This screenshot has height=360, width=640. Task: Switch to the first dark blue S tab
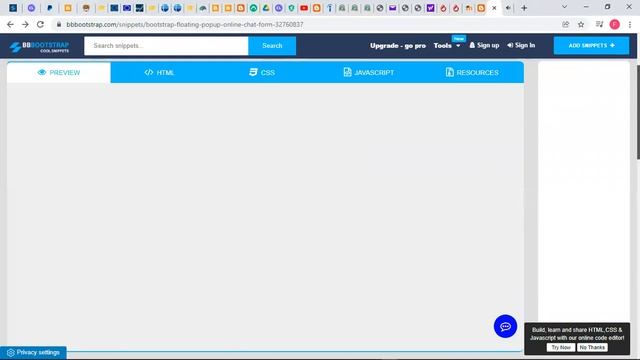pos(13,8)
